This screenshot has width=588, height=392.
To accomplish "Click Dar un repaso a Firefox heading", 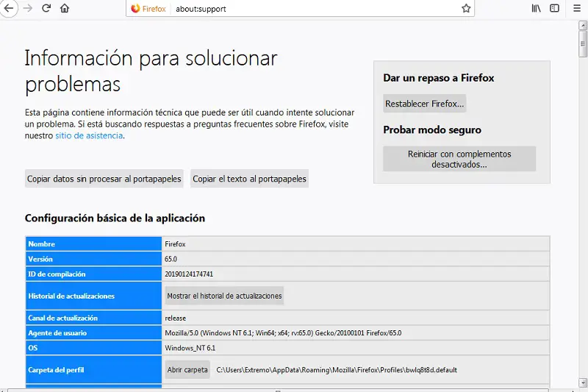I will (438, 78).
